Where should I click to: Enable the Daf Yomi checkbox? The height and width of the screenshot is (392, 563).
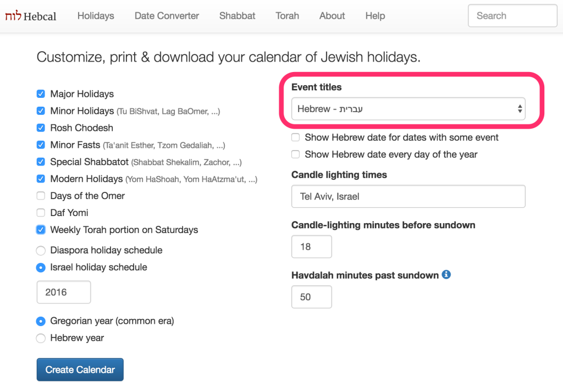(x=41, y=213)
